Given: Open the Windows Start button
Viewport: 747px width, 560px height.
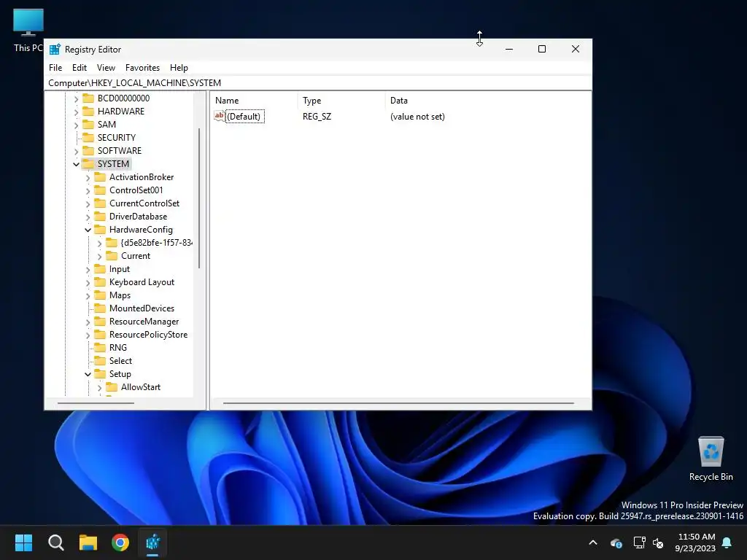Looking at the screenshot, I should pyautogui.click(x=23, y=542).
